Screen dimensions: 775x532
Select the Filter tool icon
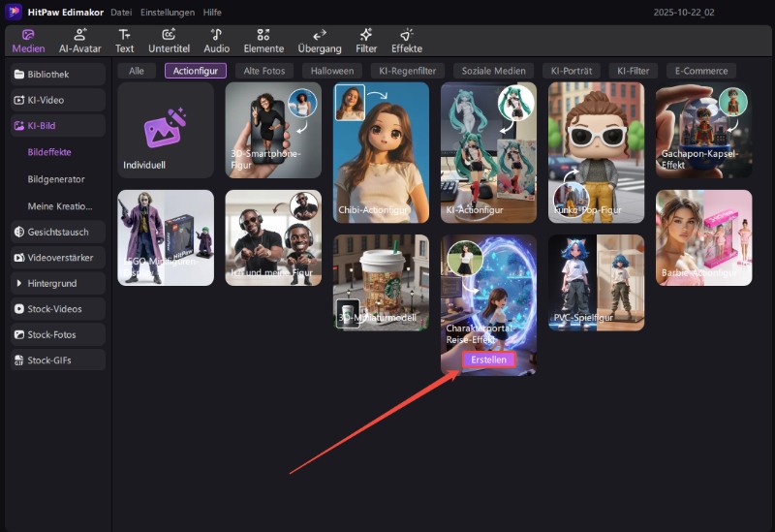pyautogui.click(x=366, y=40)
